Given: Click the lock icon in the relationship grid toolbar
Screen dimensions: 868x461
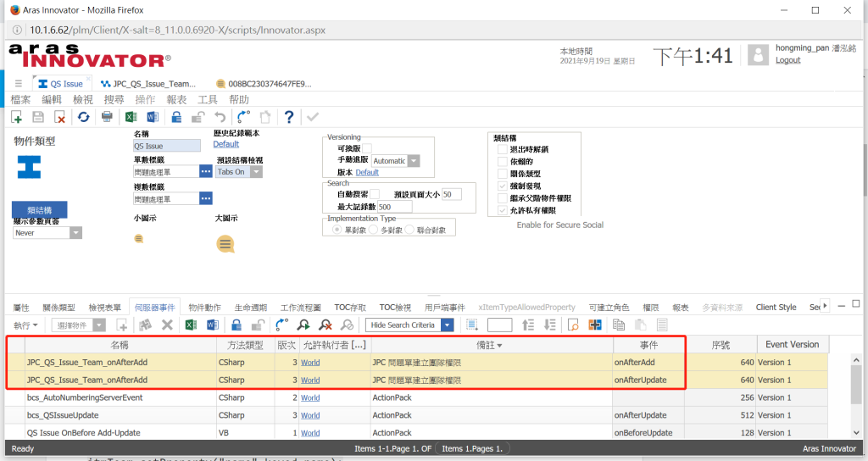Looking at the screenshot, I should click(x=236, y=325).
